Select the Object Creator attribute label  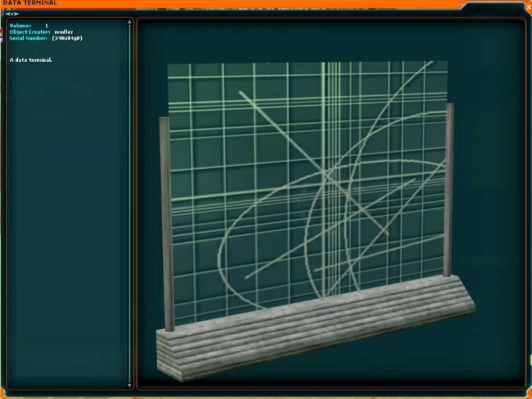tap(29, 32)
